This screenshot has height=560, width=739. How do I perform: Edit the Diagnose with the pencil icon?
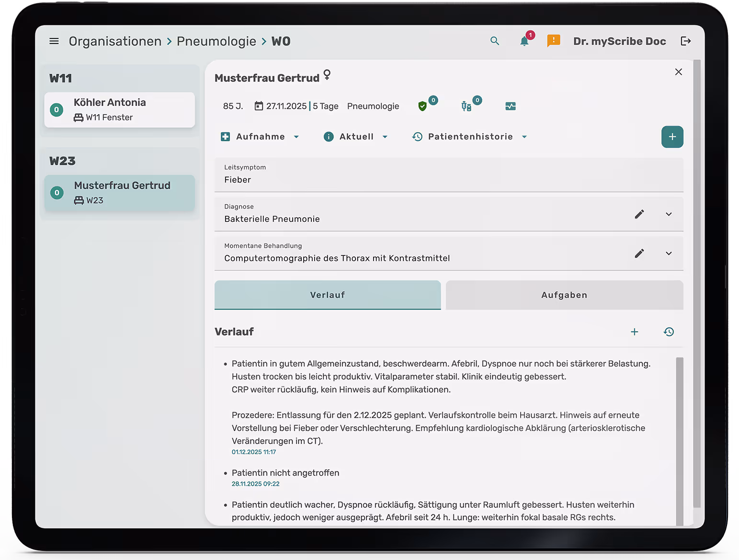click(639, 214)
